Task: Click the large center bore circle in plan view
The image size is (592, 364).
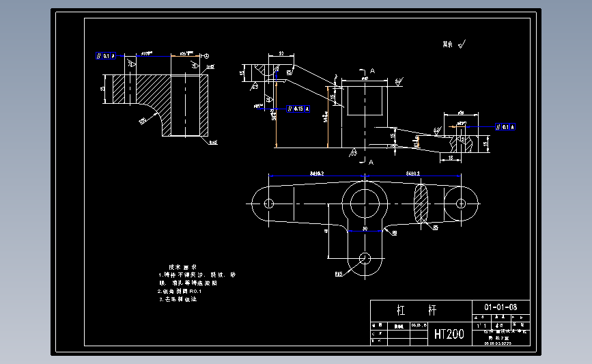Action: pos(365,204)
